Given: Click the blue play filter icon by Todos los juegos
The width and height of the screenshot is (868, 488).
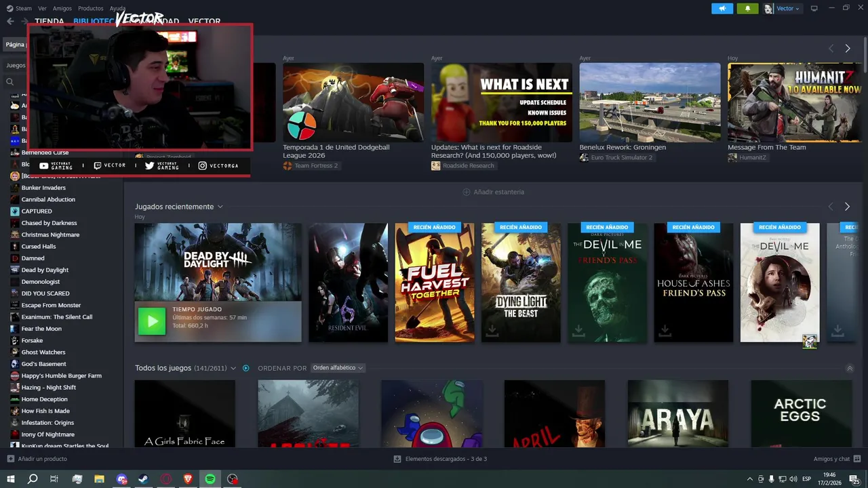Looking at the screenshot, I should [246, 368].
